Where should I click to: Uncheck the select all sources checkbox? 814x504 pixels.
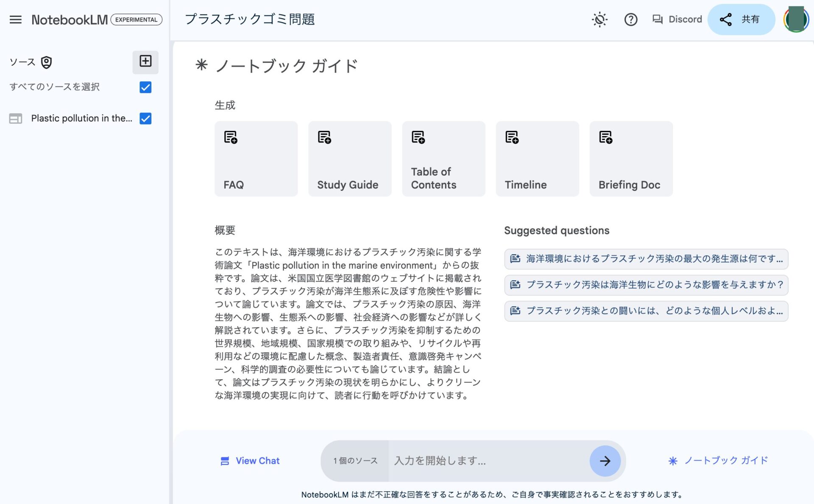click(x=145, y=87)
